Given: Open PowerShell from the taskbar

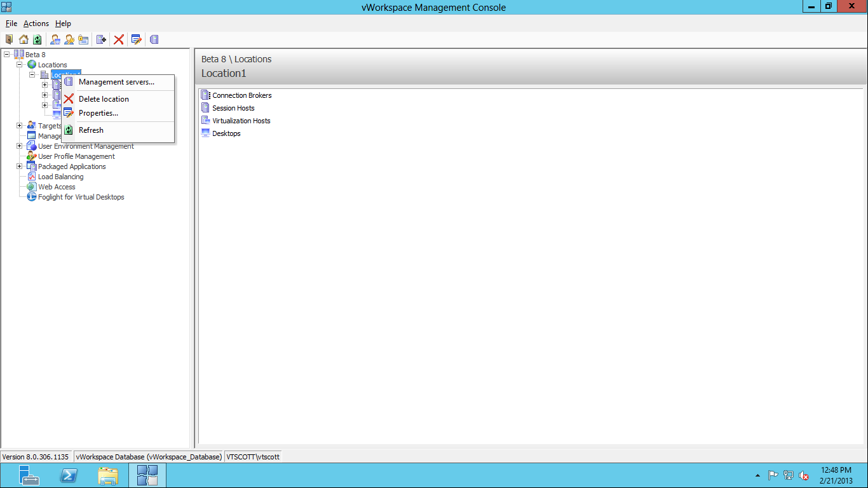Looking at the screenshot, I should click(69, 475).
